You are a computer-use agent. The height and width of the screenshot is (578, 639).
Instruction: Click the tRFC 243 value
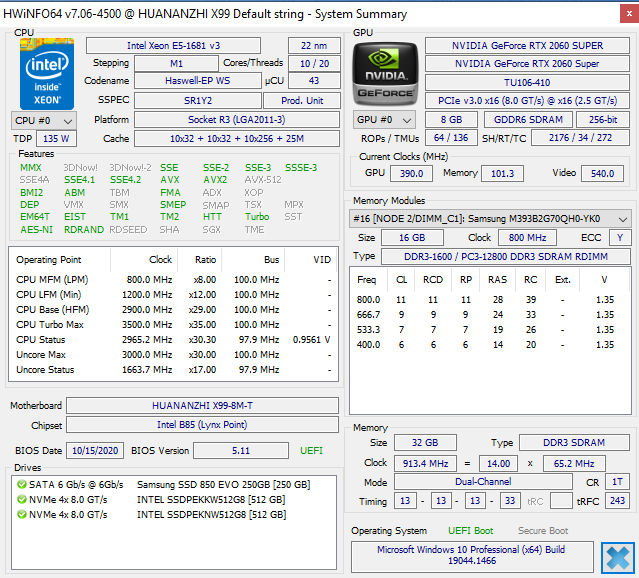coord(617,501)
